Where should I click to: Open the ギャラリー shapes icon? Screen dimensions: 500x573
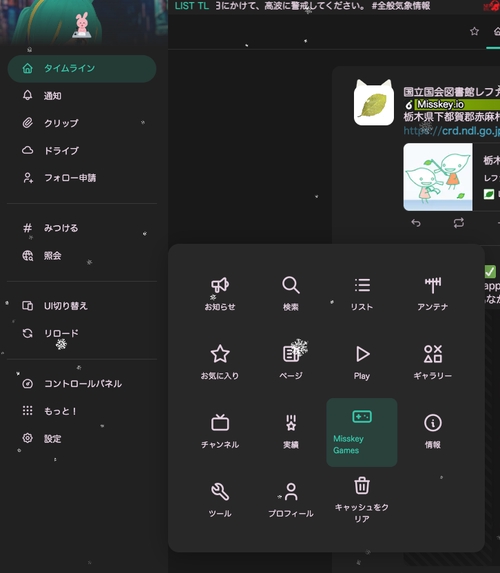coord(432,354)
